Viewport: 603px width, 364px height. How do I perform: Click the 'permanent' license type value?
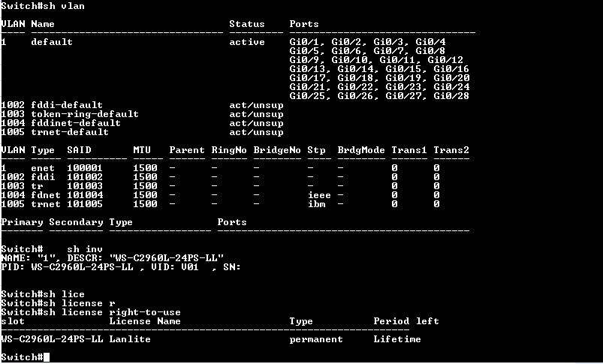[x=316, y=339]
